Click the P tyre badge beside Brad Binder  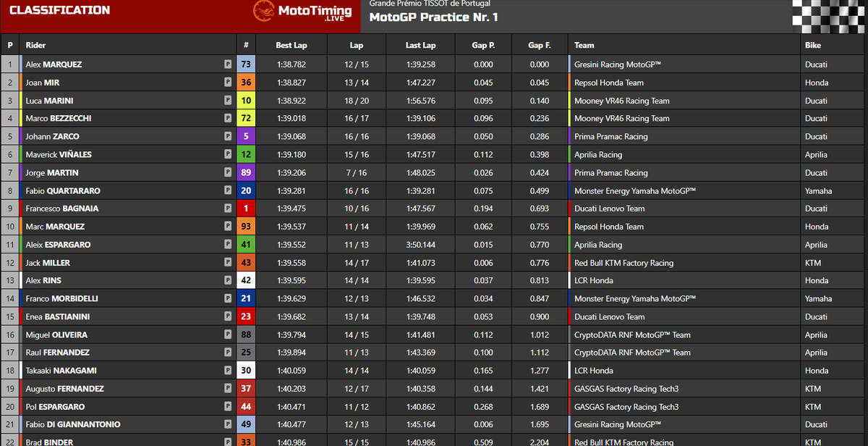point(228,442)
